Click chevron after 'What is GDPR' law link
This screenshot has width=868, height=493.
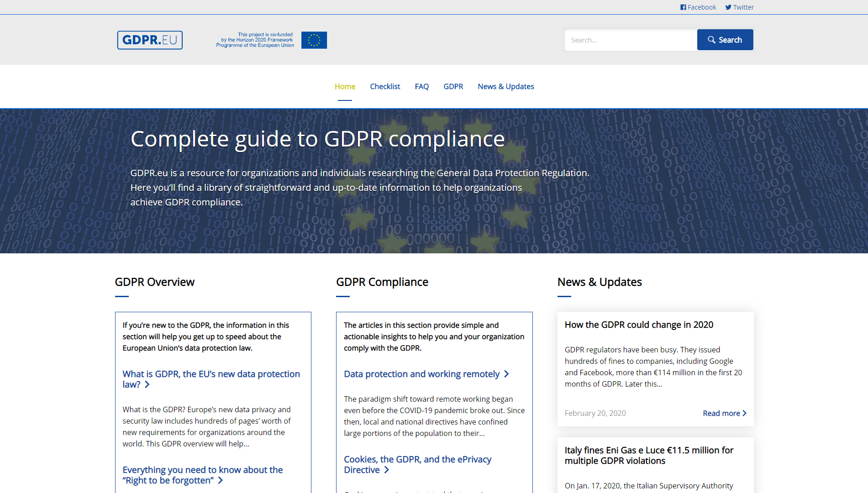[147, 385]
